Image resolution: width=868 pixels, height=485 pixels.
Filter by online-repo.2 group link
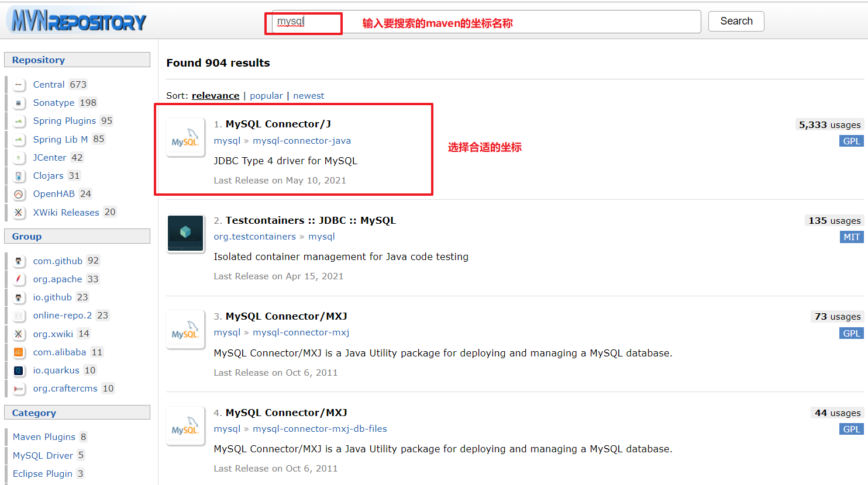click(63, 316)
